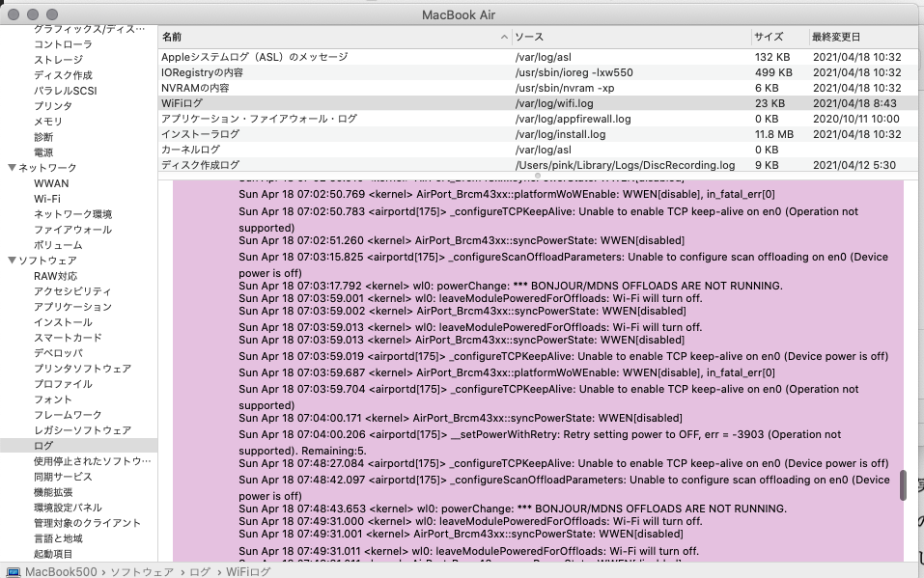Select the WiFiログ row
The image size is (924, 578).
538,103
